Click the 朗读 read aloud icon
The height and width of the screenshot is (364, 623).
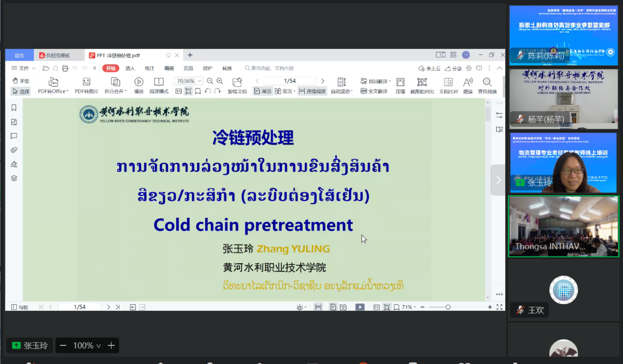(x=467, y=82)
